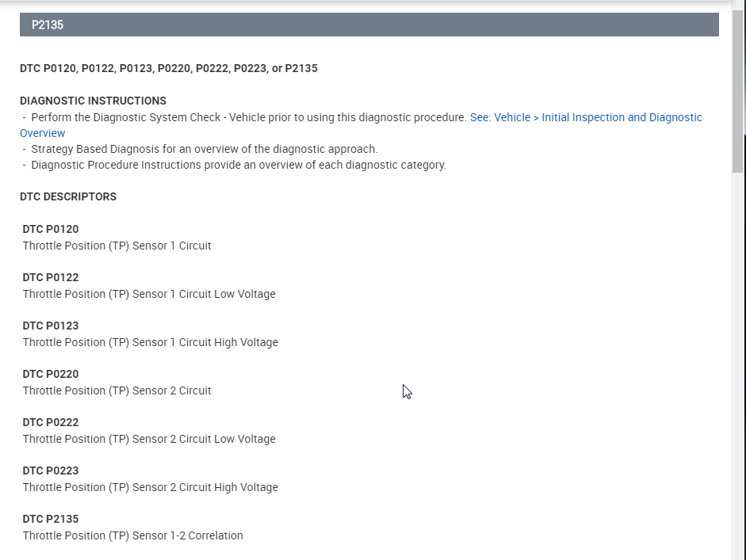This screenshot has height=560, width=746.
Task: Click the bold DTC list title line
Action: pyautogui.click(x=168, y=68)
